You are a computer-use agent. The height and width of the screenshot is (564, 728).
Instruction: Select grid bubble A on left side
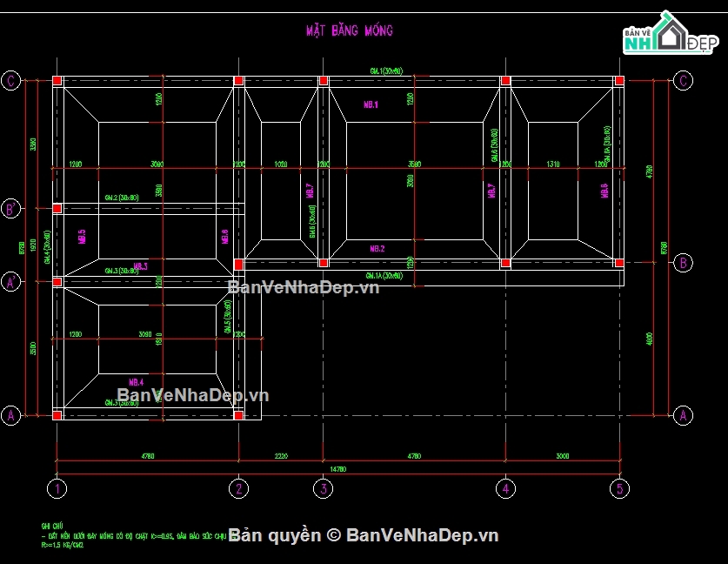(x=11, y=415)
